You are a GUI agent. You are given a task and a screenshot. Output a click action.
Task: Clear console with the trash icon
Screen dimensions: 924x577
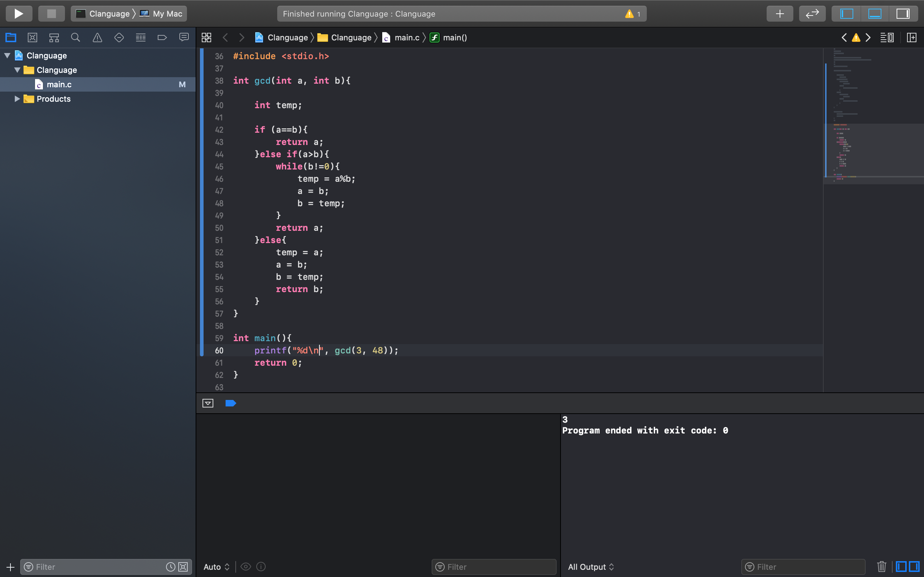point(881,567)
